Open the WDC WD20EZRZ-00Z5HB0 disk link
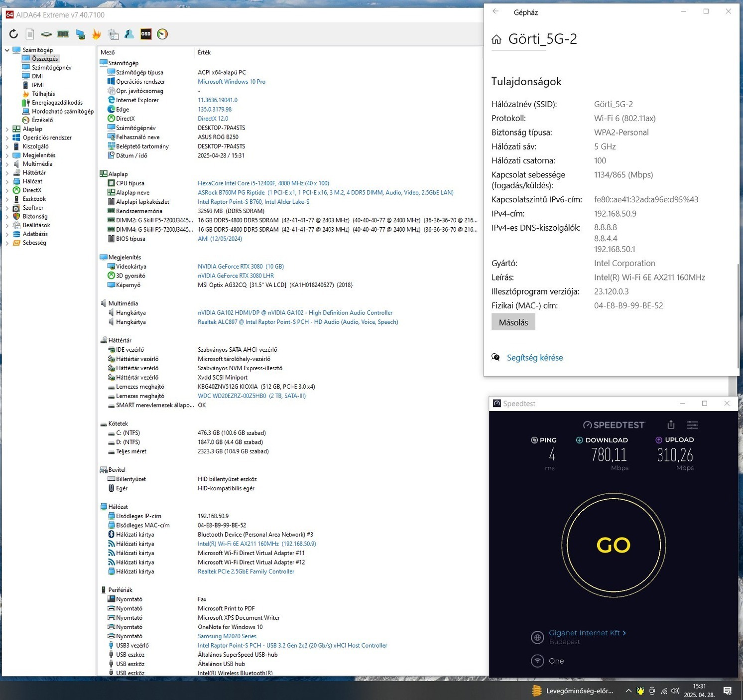743x700 pixels. click(251, 396)
